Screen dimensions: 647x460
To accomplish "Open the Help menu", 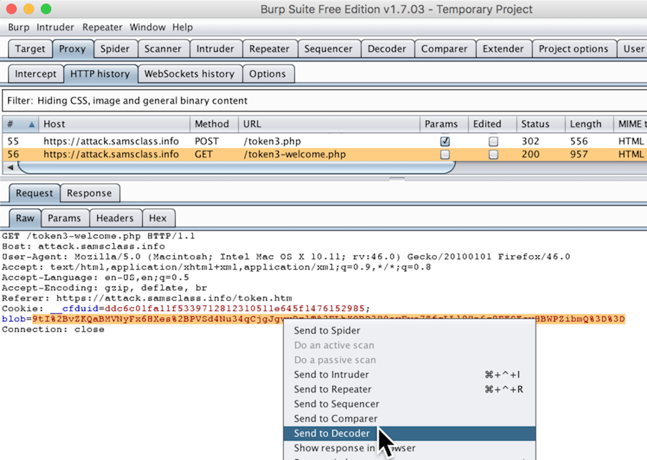I will click(x=182, y=27).
